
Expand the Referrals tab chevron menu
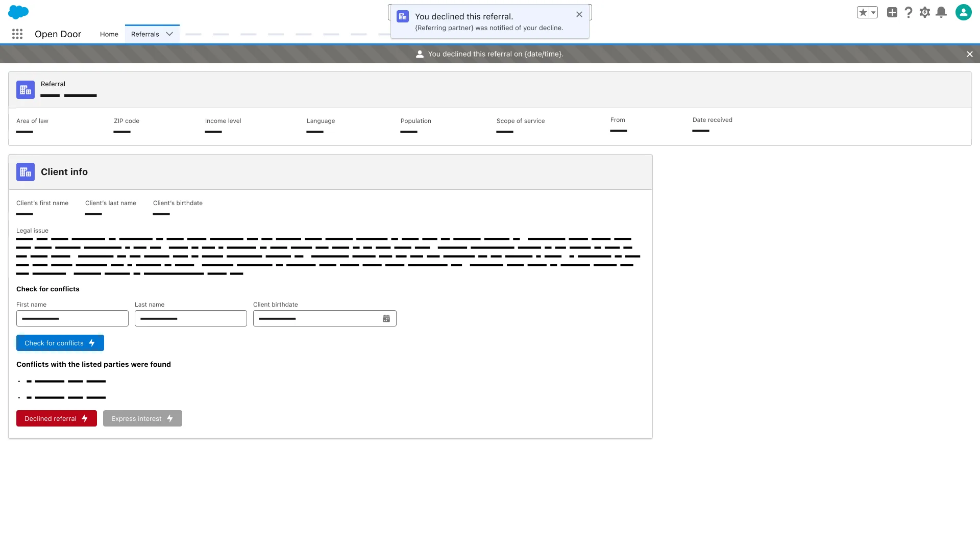coord(169,34)
